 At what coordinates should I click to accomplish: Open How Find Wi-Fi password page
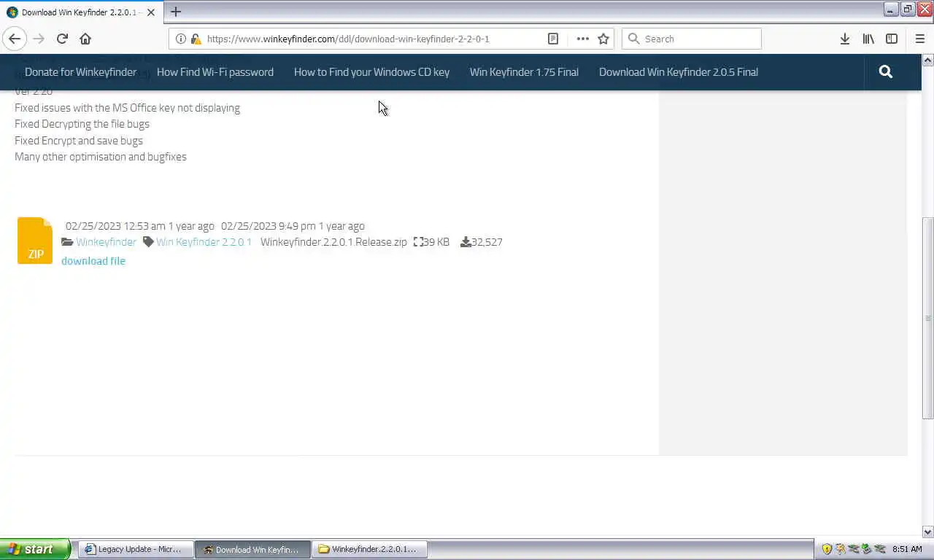215,71
